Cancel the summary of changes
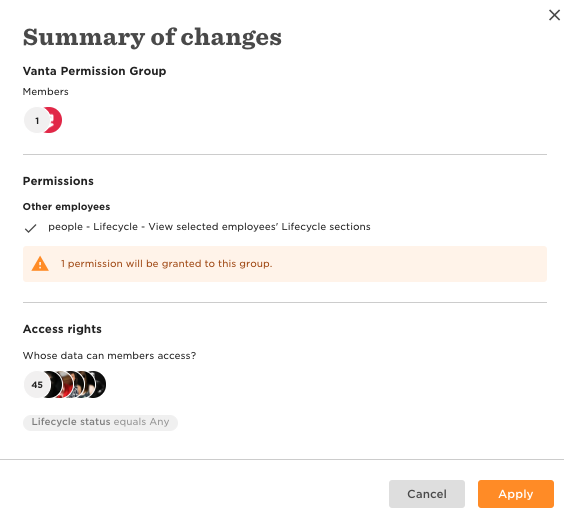Image resolution: width=564 pixels, height=521 pixels. (427, 494)
